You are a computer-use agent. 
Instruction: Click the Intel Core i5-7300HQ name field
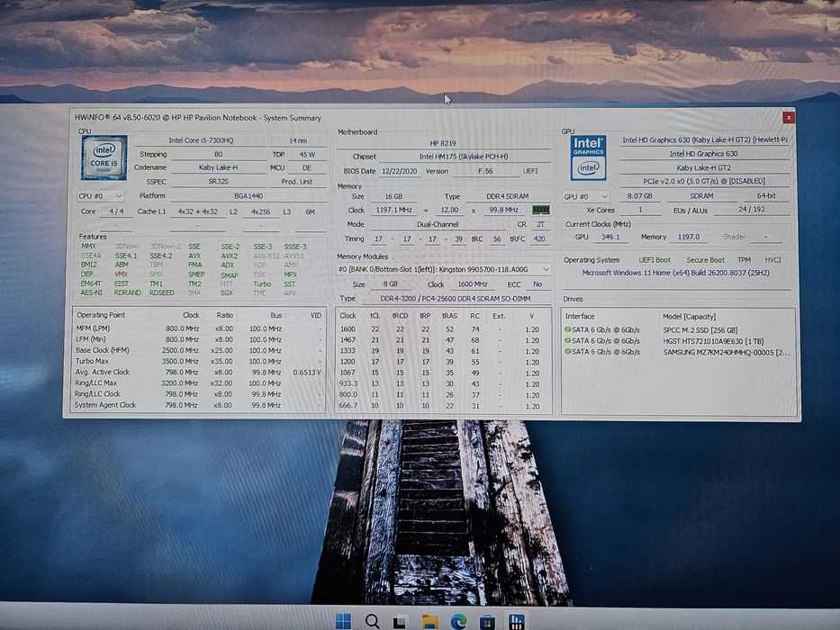pyautogui.click(x=201, y=140)
